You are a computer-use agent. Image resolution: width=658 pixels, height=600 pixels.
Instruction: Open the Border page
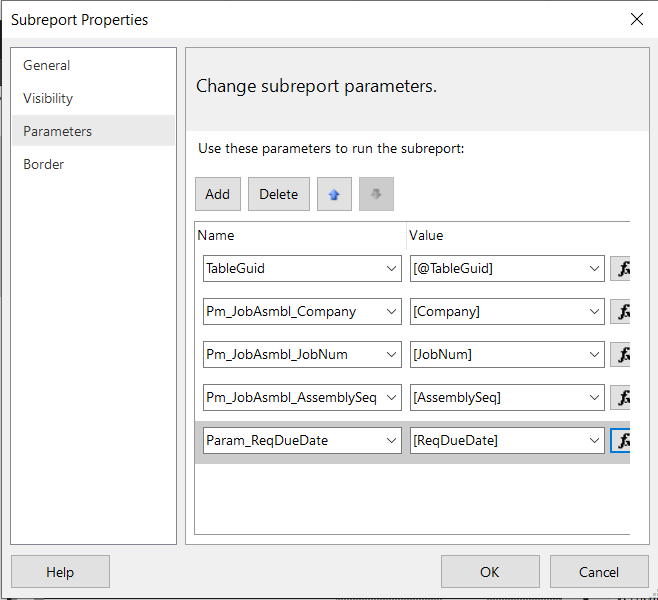[44, 164]
